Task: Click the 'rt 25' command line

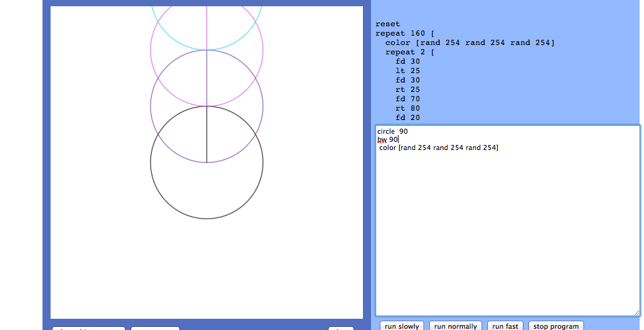Action: [x=408, y=89]
